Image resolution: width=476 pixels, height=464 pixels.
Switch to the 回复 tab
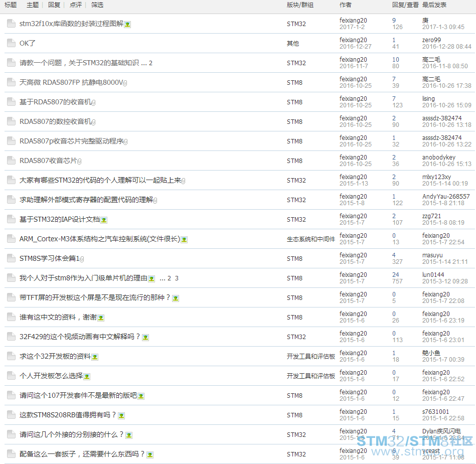[x=54, y=5]
